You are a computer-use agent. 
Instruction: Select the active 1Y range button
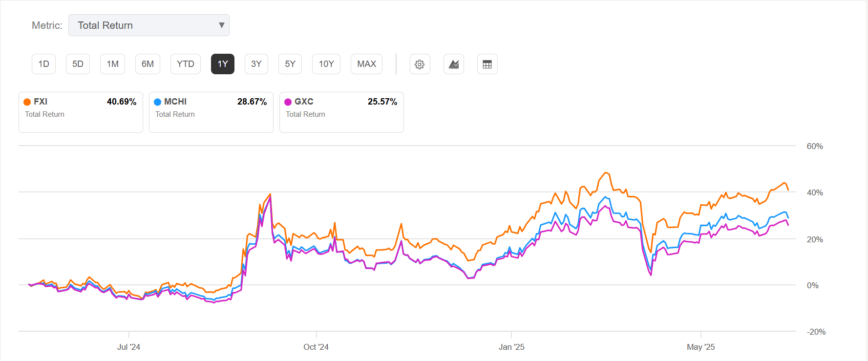click(x=223, y=64)
